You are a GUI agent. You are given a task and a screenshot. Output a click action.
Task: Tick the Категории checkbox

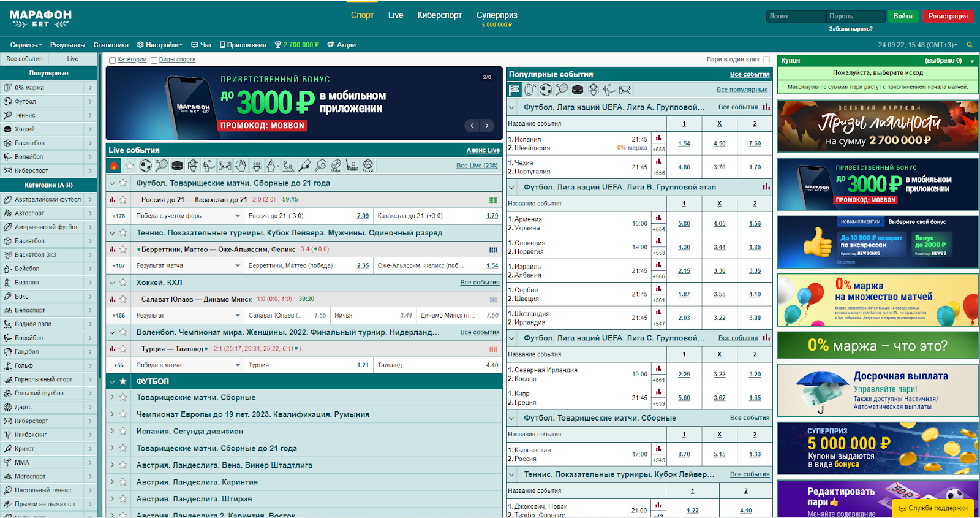click(112, 60)
